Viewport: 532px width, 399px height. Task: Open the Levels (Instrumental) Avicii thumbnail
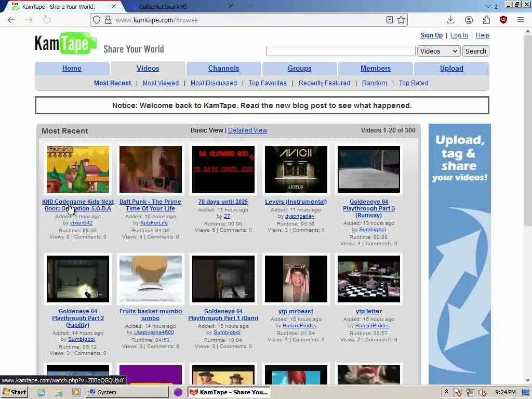click(x=296, y=169)
